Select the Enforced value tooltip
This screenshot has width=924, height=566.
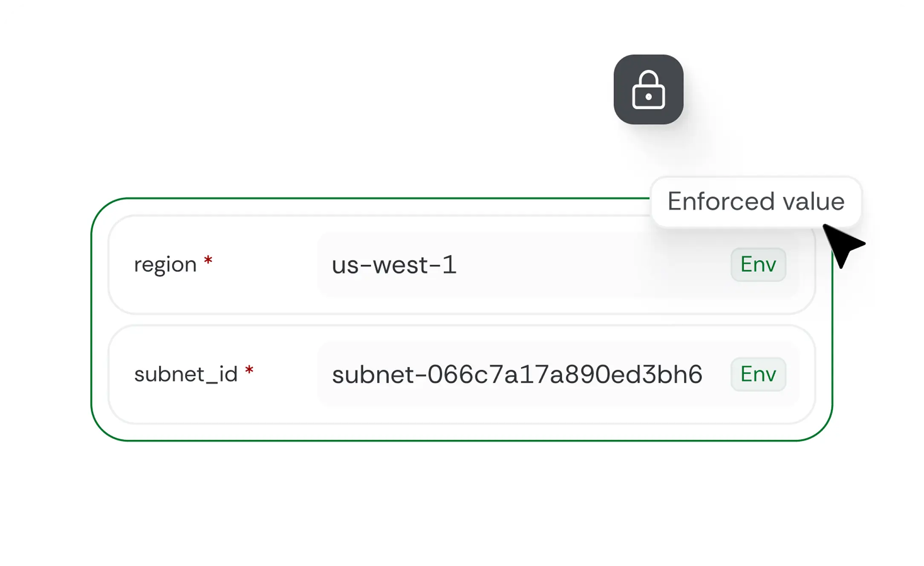[756, 202]
